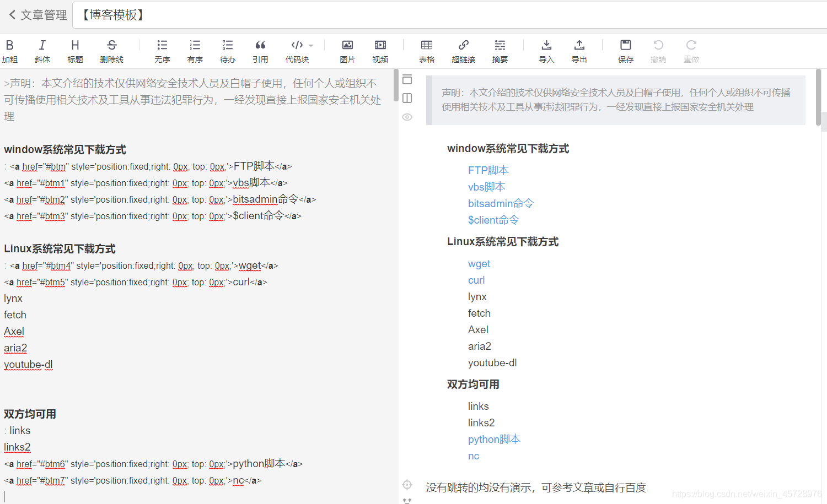Apply italic (斜体) formatting
827x504 pixels.
pos(42,51)
